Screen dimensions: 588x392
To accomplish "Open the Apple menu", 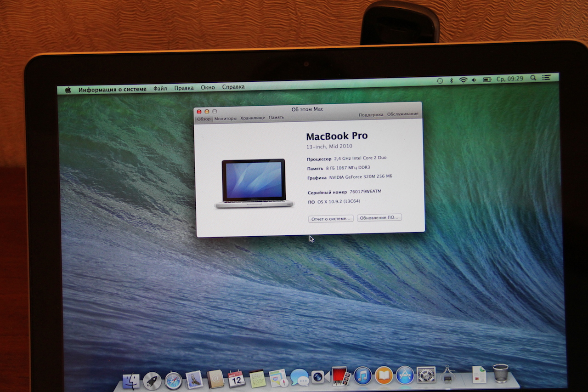I will (68, 90).
